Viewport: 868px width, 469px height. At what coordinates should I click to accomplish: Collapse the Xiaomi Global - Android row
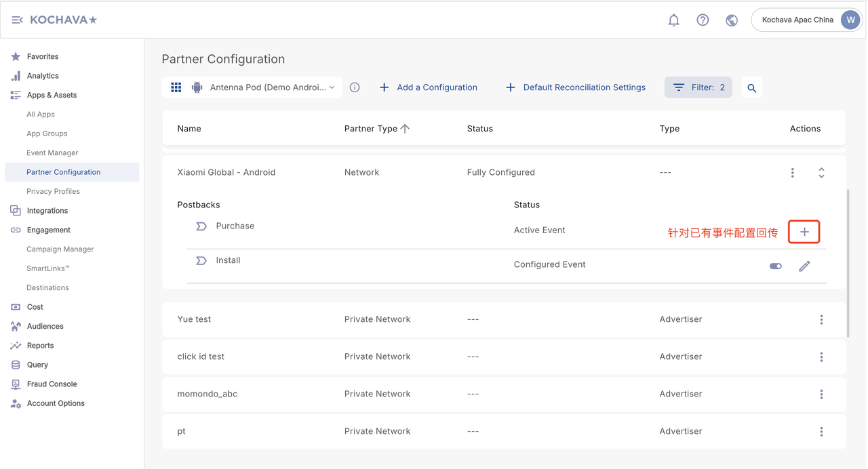(x=821, y=173)
